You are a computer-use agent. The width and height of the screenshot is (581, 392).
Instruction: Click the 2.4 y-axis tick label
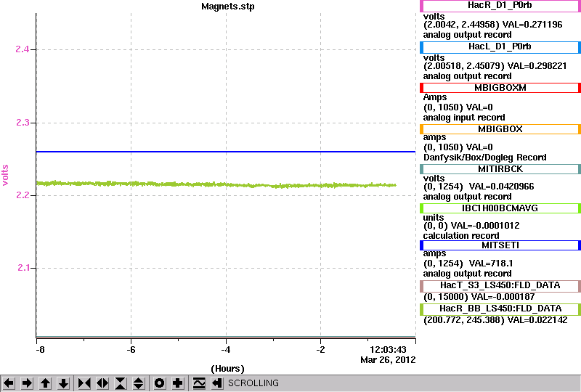pos(23,49)
